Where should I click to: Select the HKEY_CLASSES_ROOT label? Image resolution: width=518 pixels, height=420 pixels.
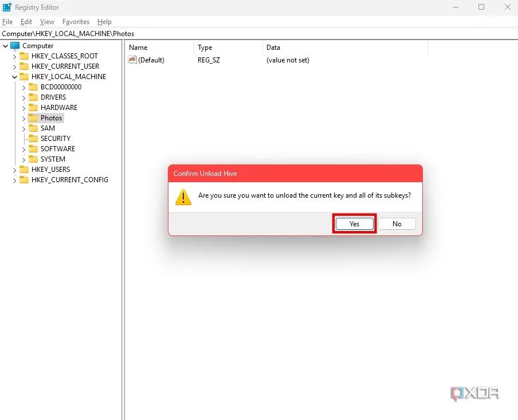[x=65, y=56]
